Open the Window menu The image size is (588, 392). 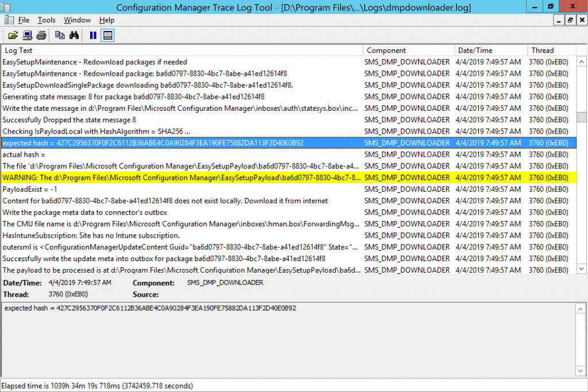pyautogui.click(x=77, y=20)
